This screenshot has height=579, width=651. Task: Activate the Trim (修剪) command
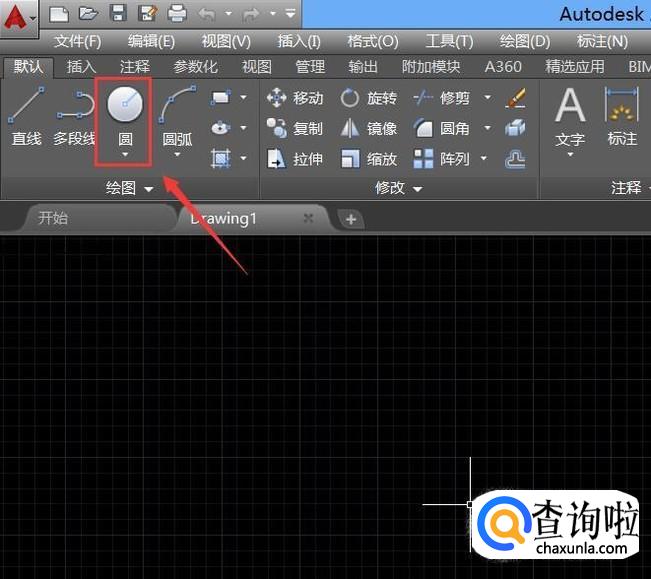442,98
